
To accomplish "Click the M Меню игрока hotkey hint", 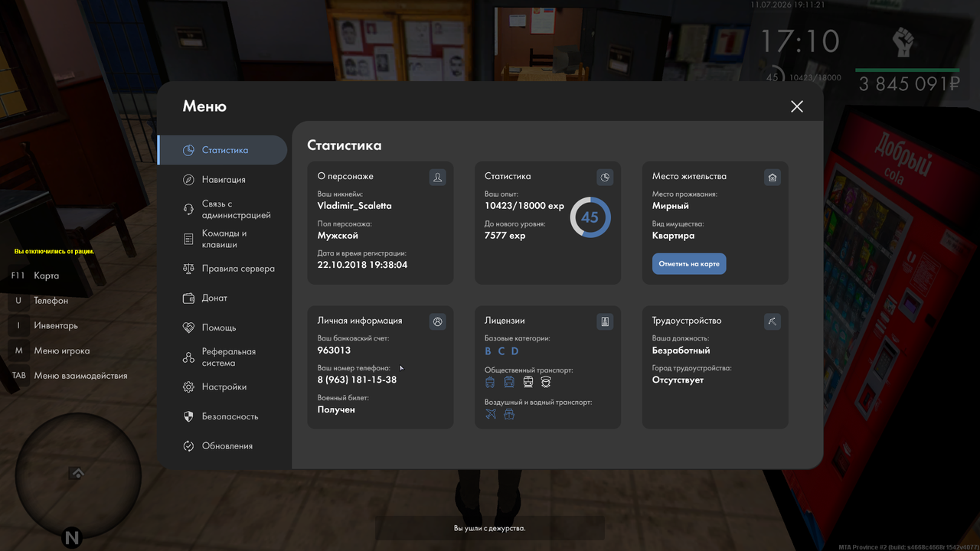I will (51, 351).
